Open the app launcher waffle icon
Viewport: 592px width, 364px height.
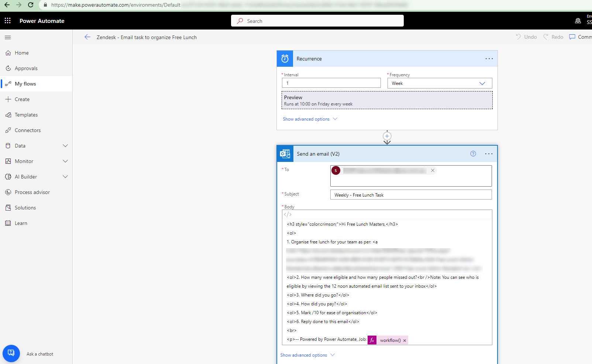[7, 21]
